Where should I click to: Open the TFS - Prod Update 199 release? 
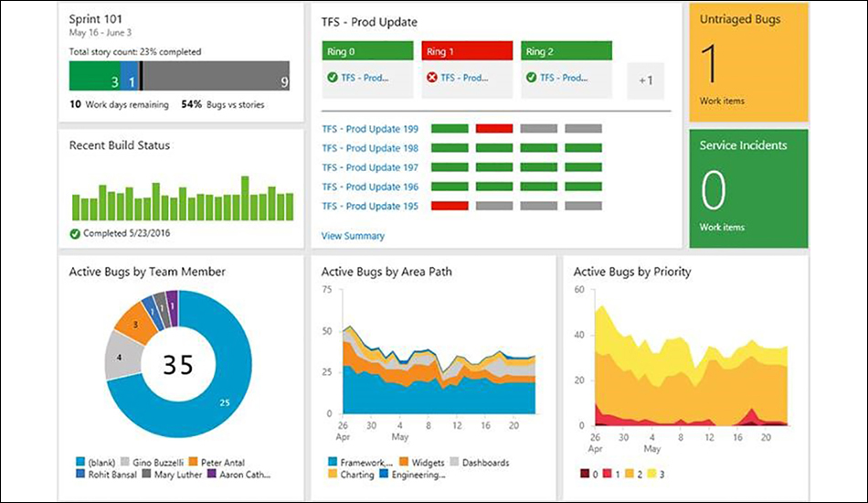370,129
